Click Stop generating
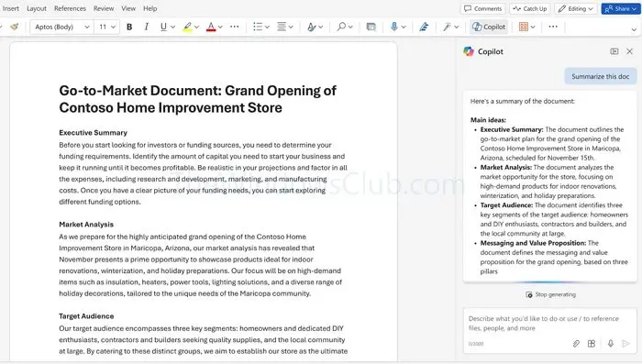The image size is (642, 364). pos(550,294)
